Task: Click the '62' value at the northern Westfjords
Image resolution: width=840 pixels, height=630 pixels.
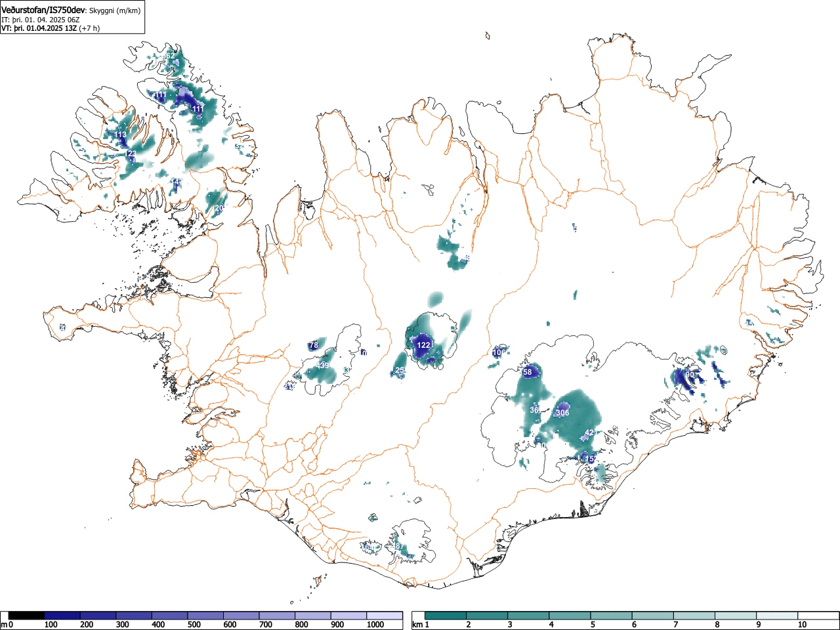Action: tap(169, 56)
